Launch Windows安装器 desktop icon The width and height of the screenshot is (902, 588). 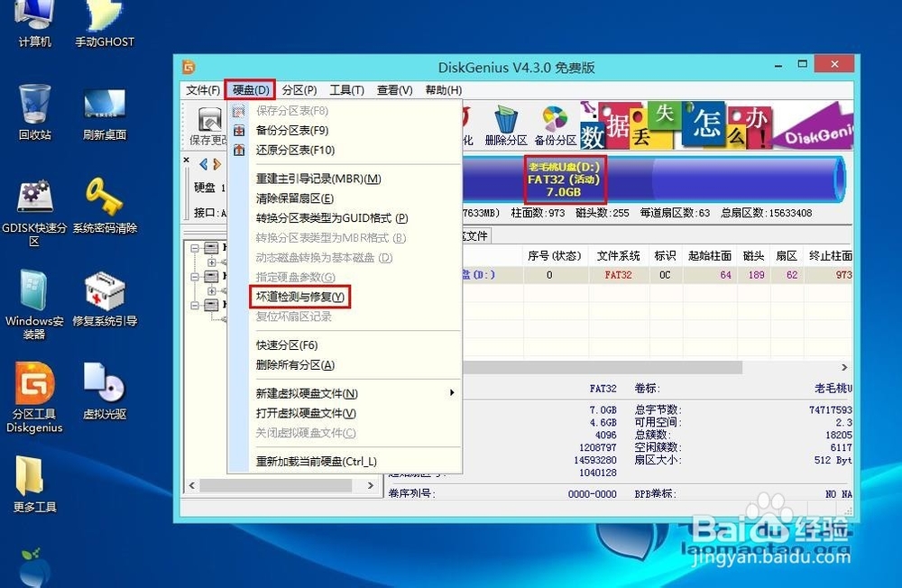[x=34, y=305]
